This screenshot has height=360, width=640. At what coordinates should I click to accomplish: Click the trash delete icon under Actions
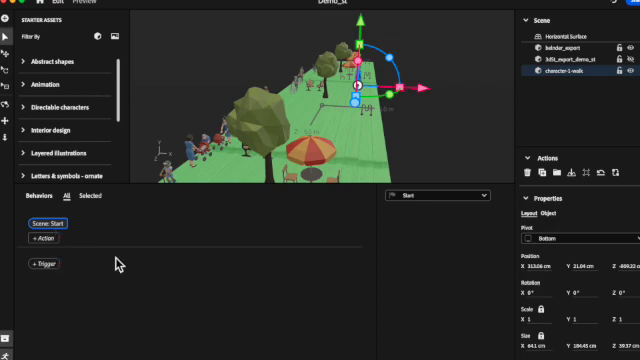point(527,173)
